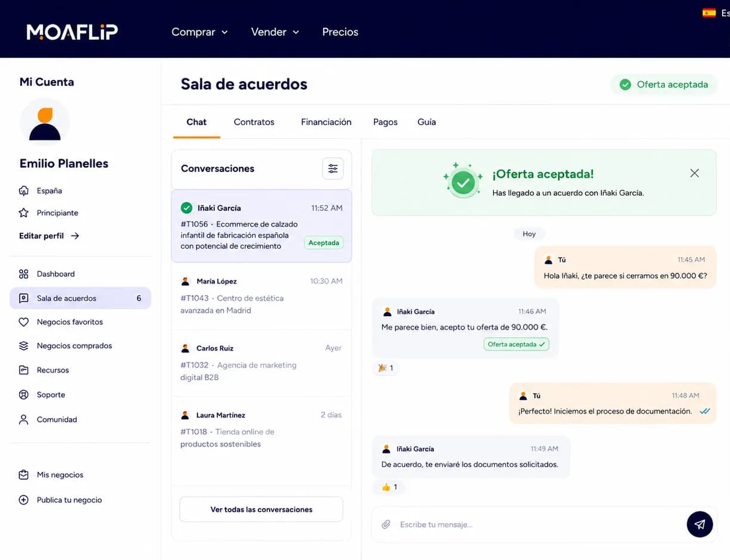Open the Comprar dropdown menu
This screenshot has width=730, height=560.
199,32
